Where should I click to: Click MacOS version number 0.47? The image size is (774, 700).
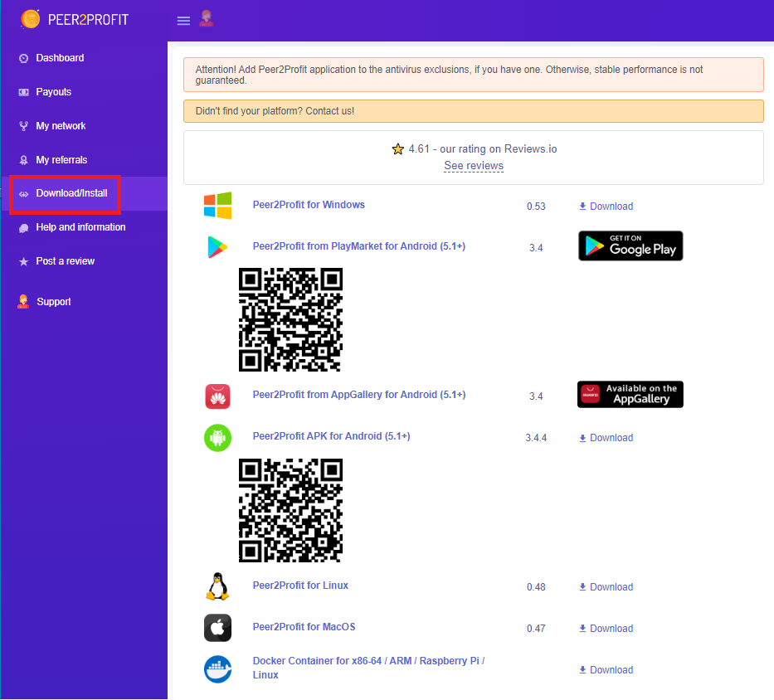click(536, 629)
